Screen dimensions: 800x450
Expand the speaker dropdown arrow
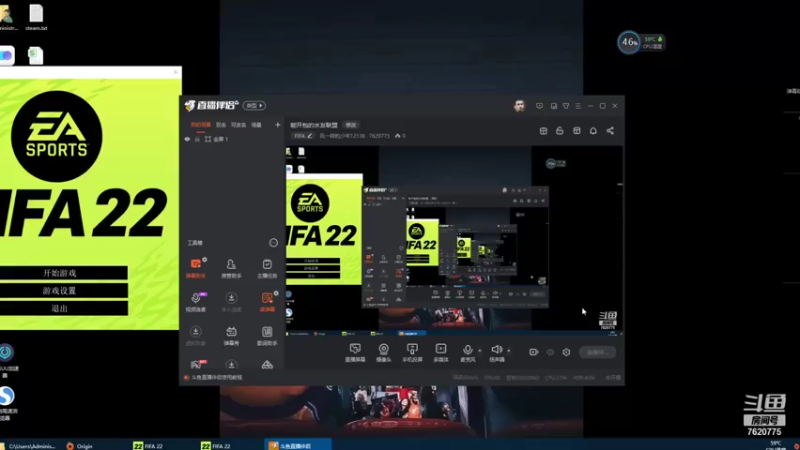tap(509, 351)
